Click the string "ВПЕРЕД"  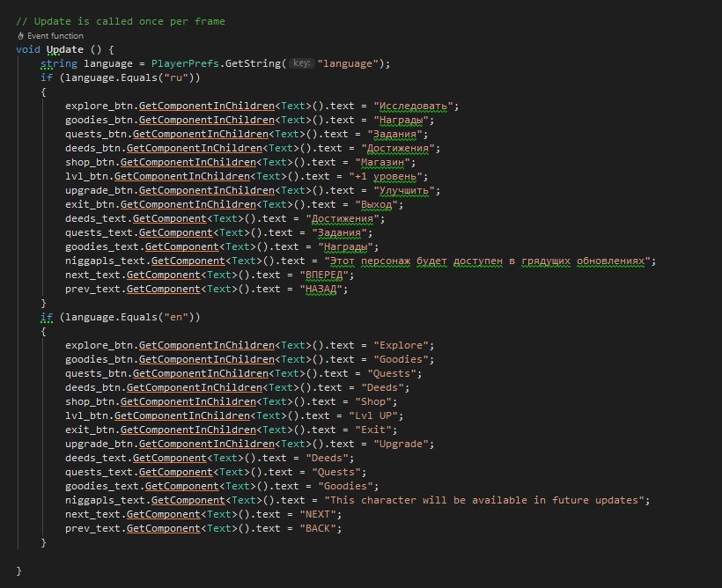[x=324, y=275]
